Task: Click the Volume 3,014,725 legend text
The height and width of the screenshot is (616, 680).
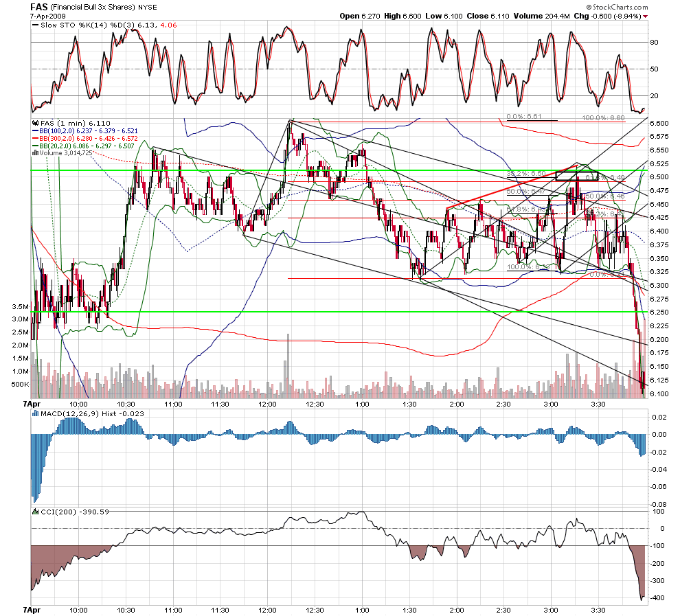Action: (66, 152)
